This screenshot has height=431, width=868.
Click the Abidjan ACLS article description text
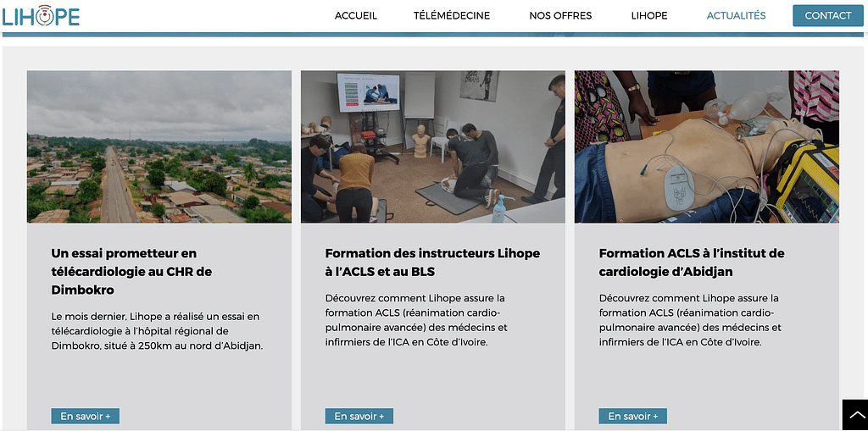690,320
